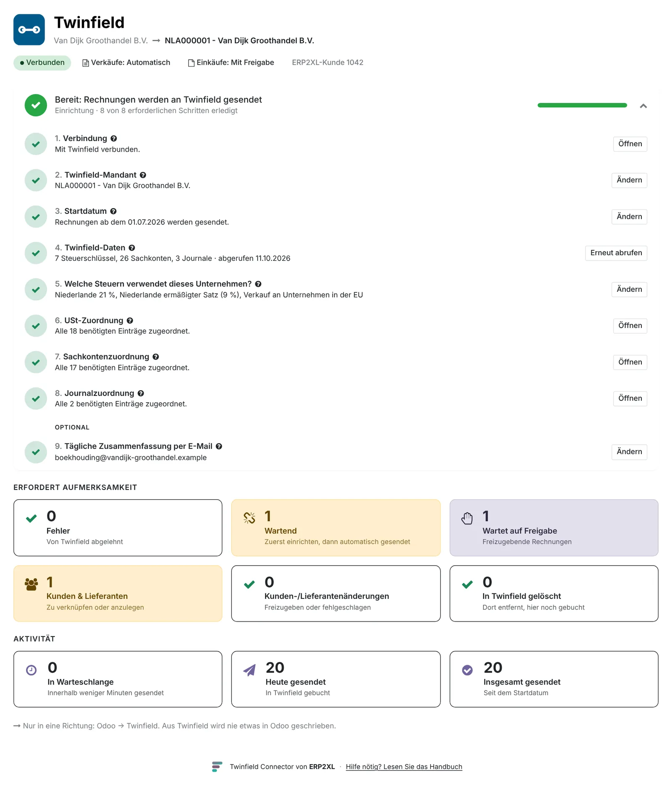Click the Twinfield connector logo icon
Image resolution: width=672 pixels, height=797 pixels.
(x=29, y=30)
